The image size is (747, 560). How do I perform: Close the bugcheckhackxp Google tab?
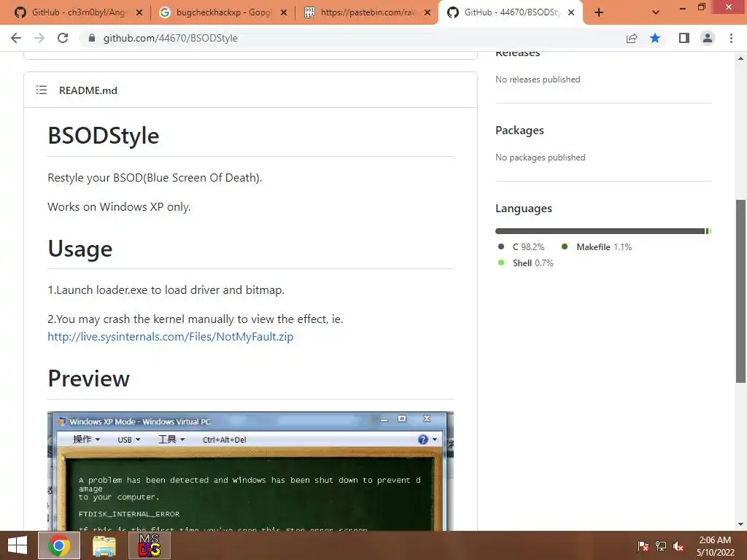point(284,12)
